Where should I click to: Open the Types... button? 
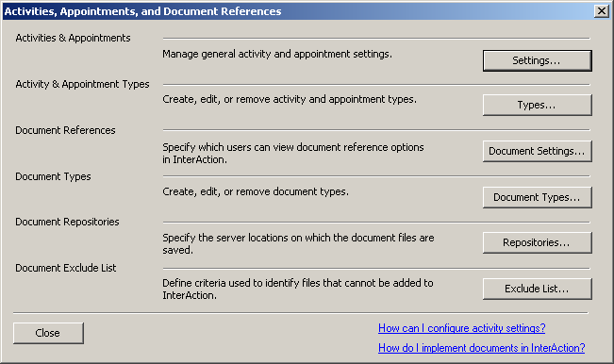click(538, 105)
